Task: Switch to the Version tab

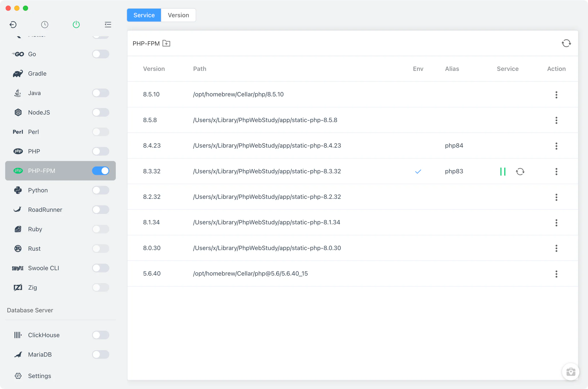Action: click(x=178, y=15)
